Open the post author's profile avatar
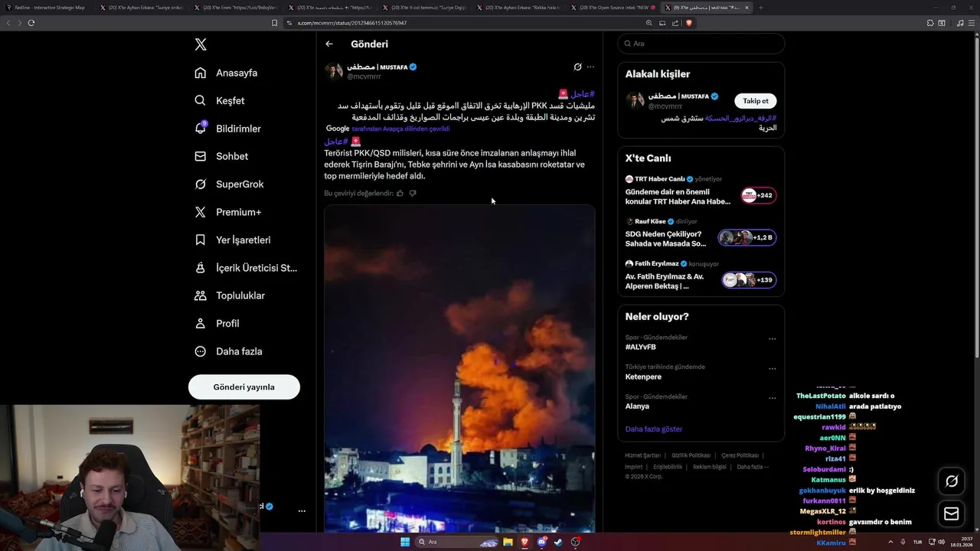980x551 pixels. coord(334,71)
